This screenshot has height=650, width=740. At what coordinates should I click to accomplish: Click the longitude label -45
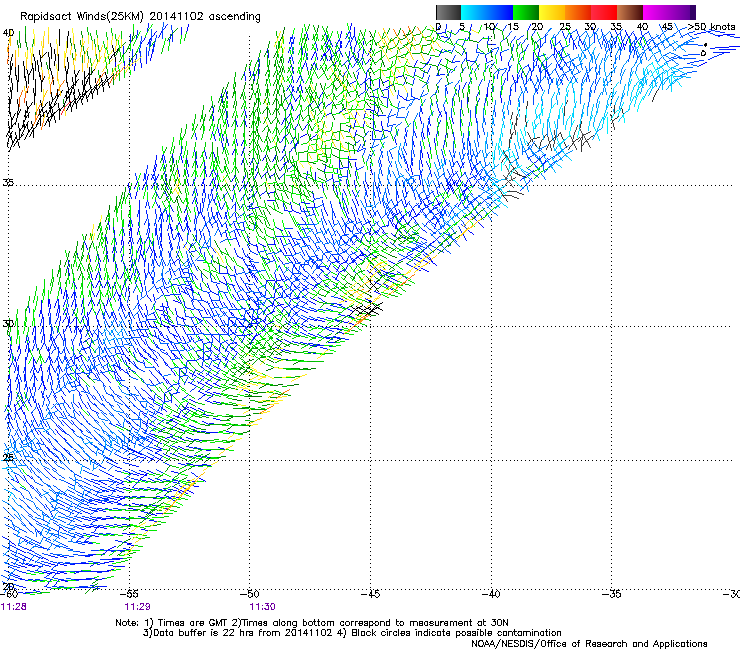(x=370, y=594)
